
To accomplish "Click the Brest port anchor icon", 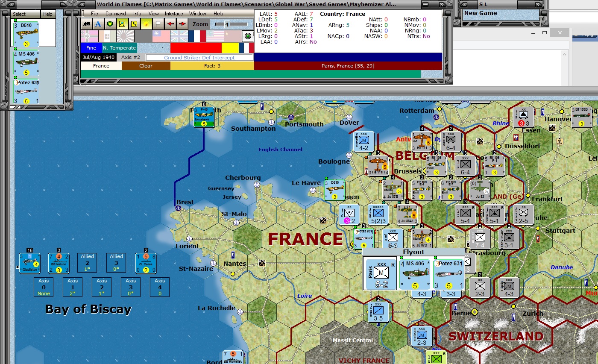I will [x=179, y=208].
